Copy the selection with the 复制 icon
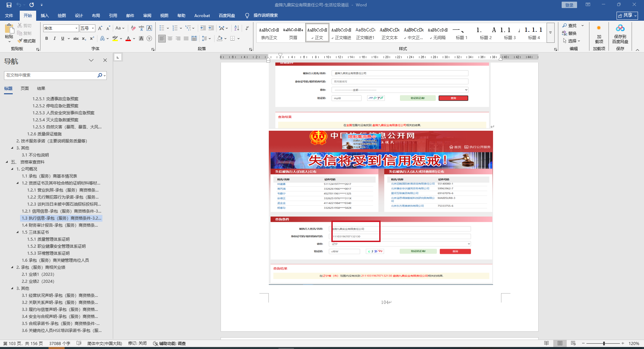Viewport: 644px width, 349px height. (24, 33)
